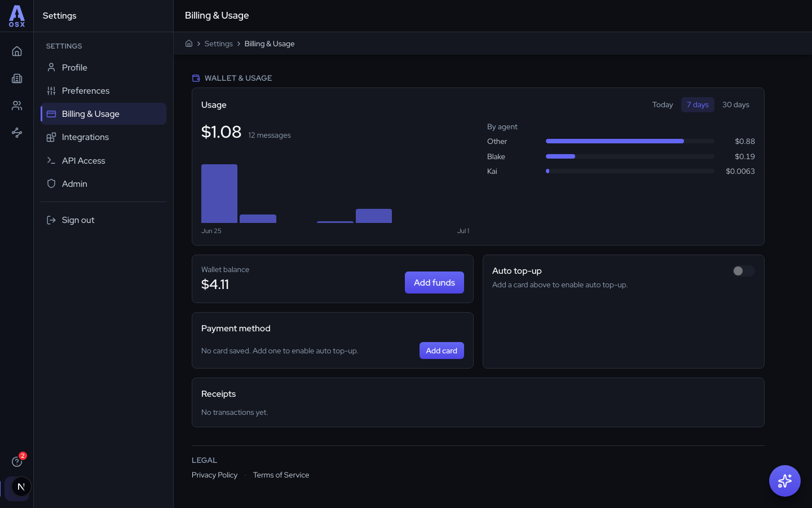Select the 7 days usage range
Screen dimensions: 812x508
[698, 104]
